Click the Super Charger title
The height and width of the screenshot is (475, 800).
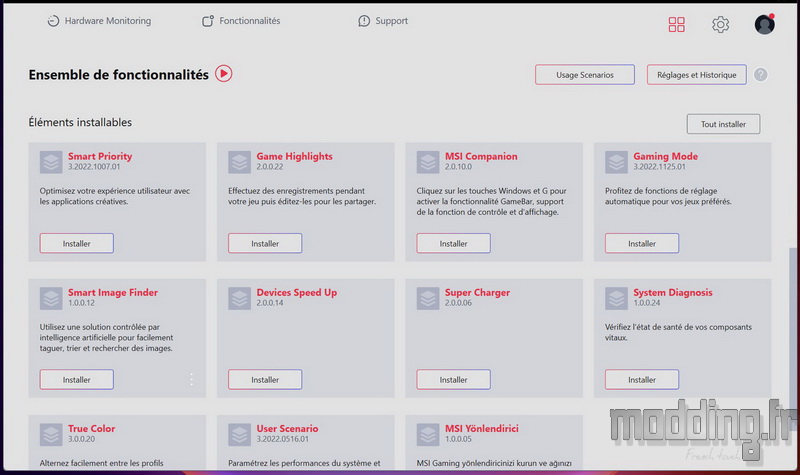click(477, 292)
